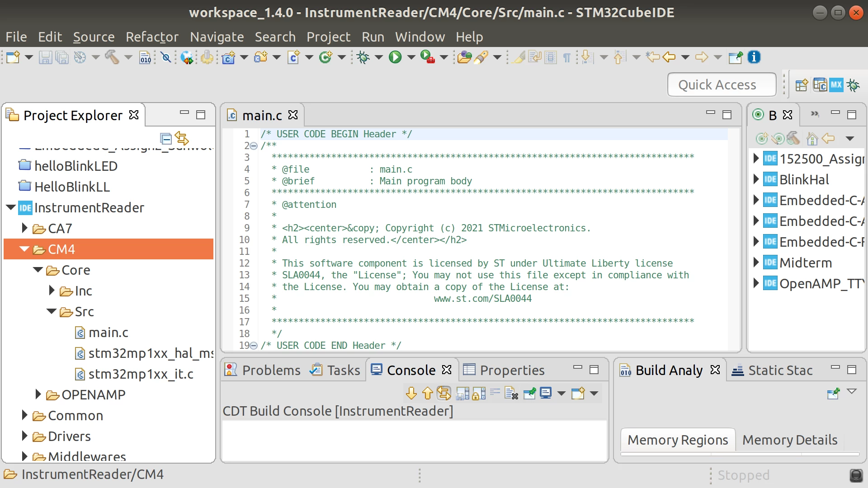Click the New C Source File icon
868x488 pixels.
coord(293,57)
